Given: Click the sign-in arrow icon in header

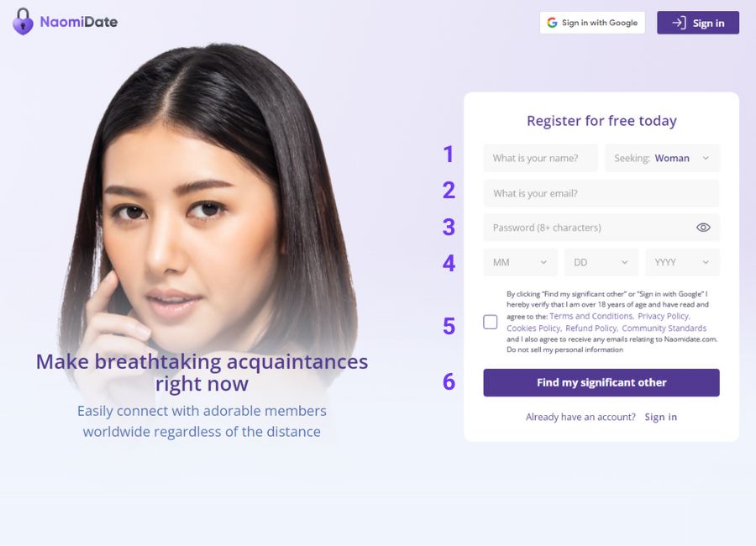Looking at the screenshot, I should 679,23.
